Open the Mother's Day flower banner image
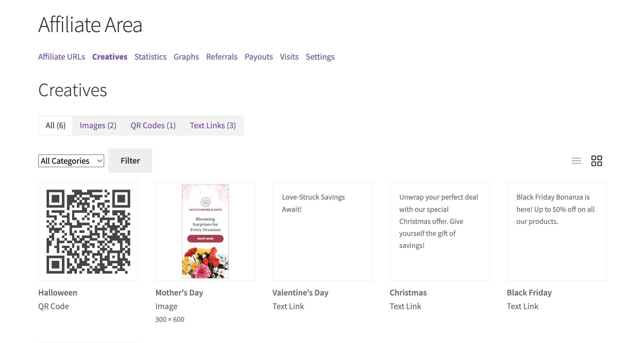The height and width of the screenshot is (343, 644). 205,231
